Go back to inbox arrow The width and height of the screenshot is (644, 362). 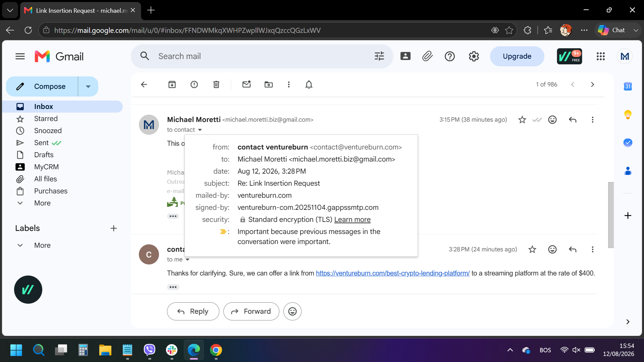144,84
